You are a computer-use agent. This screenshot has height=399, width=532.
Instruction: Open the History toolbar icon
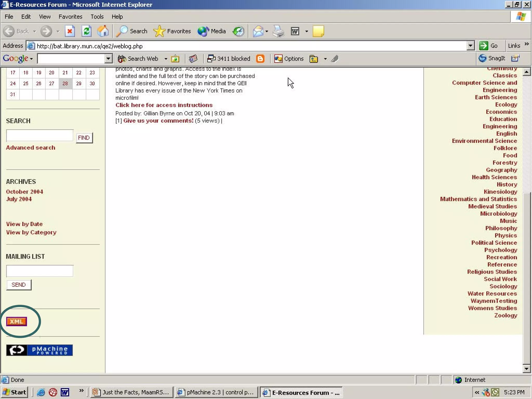tap(238, 31)
